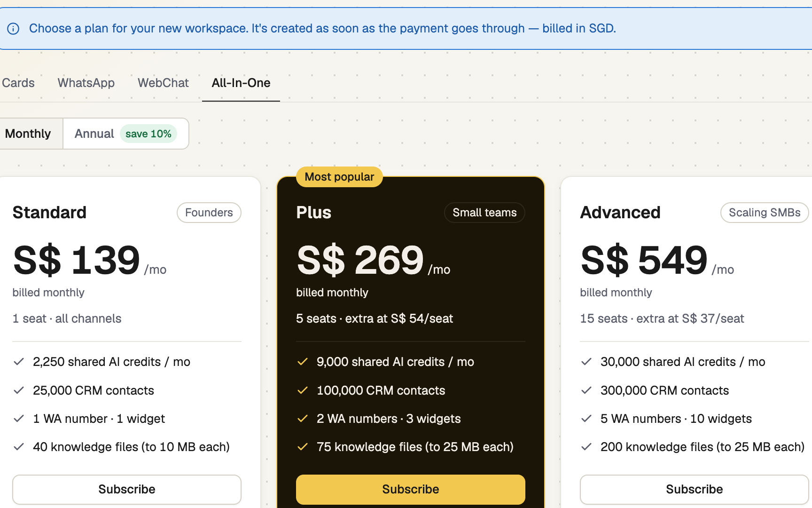This screenshot has width=812, height=508.
Task: Click '1 seat · all channels' text
Action: click(x=67, y=318)
